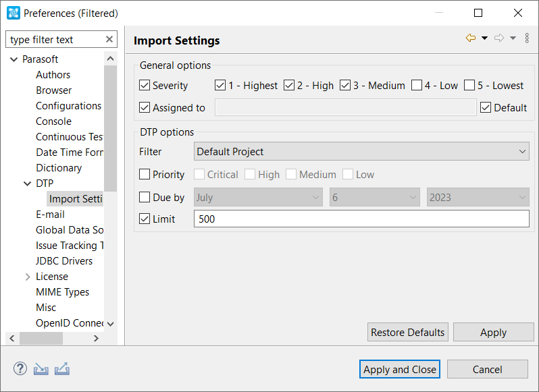539x392 pixels.
Task: Select Console in the tree
Action: point(53,121)
